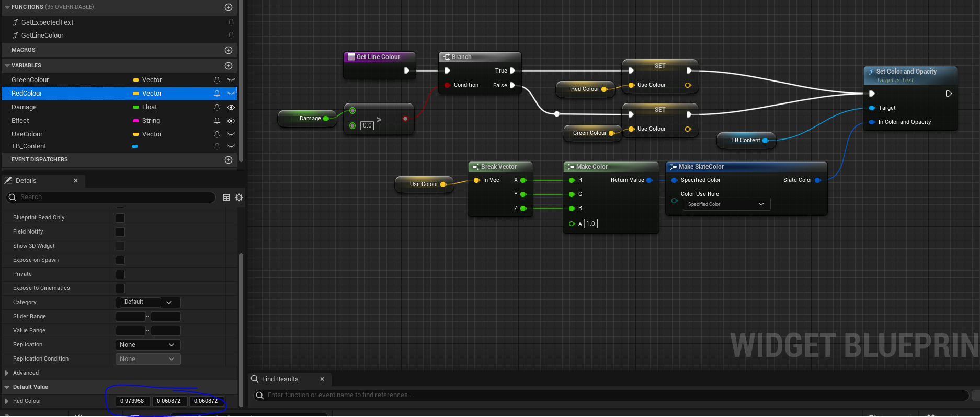The width and height of the screenshot is (980, 417).
Task: Click the blue type pill of TB_Content
Action: 135,146
